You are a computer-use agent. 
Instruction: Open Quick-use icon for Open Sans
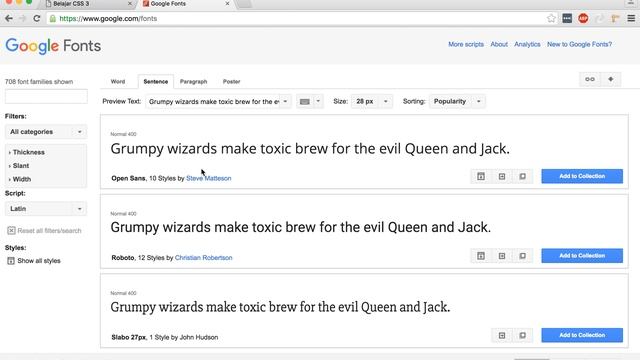tap(502, 176)
